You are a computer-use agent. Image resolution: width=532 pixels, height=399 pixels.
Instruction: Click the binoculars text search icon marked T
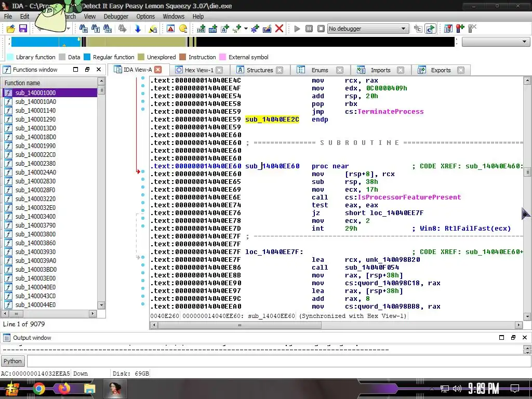(96, 29)
